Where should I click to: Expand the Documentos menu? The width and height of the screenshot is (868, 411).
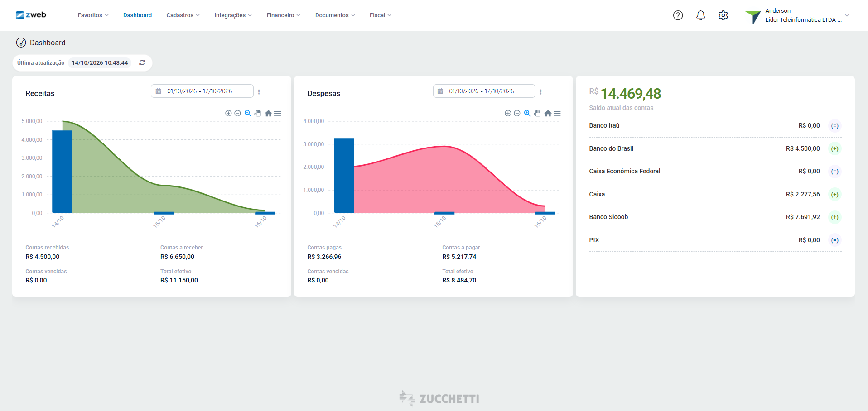click(335, 15)
